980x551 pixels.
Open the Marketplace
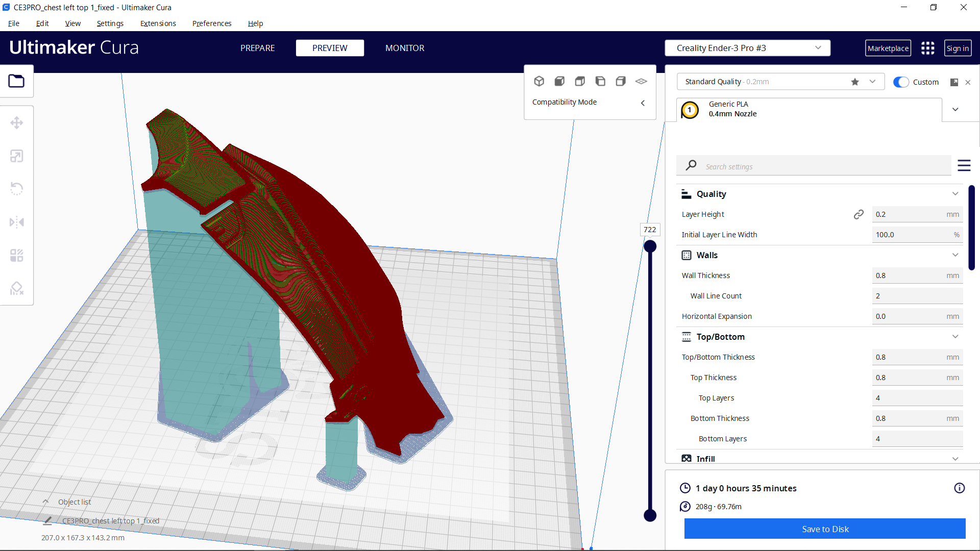tap(888, 47)
